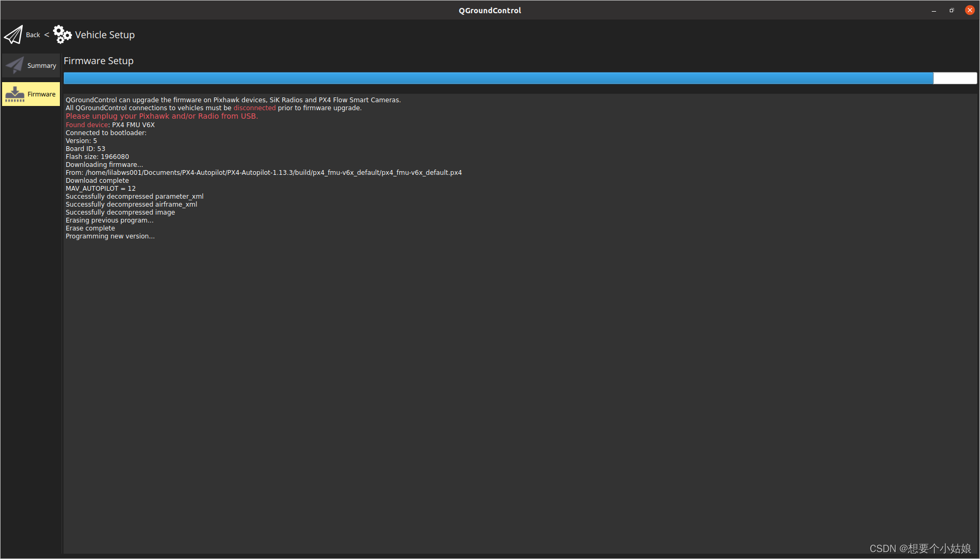Click the Firmware download icon in sidebar
The width and height of the screenshot is (980, 559).
point(15,93)
